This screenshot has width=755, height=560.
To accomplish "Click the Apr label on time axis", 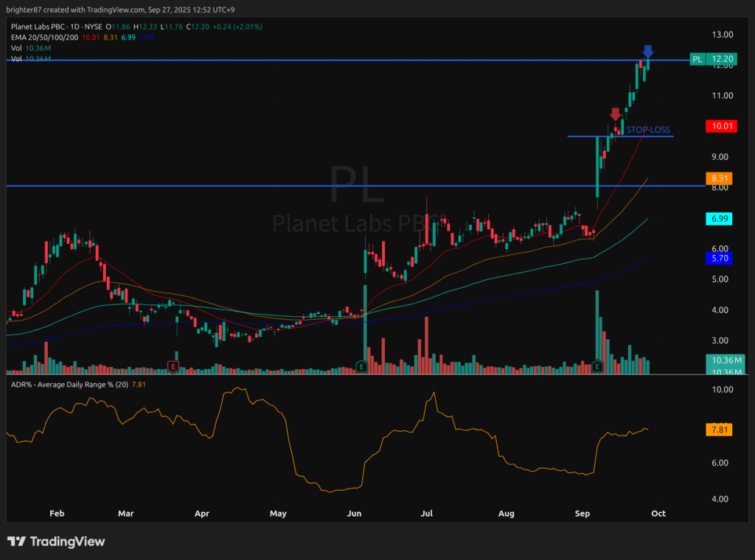I will pyautogui.click(x=202, y=514).
